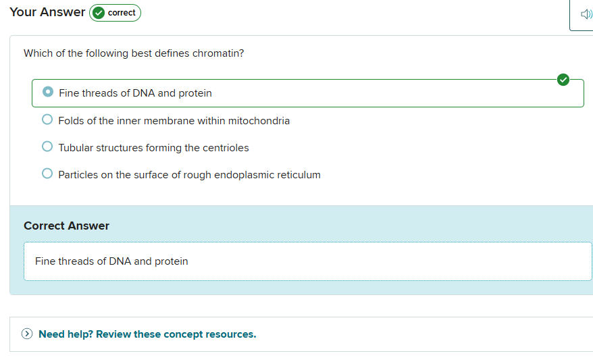Click the checkmark icon in the correct badge
Screen dimensions: 593x364
(x=99, y=13)
